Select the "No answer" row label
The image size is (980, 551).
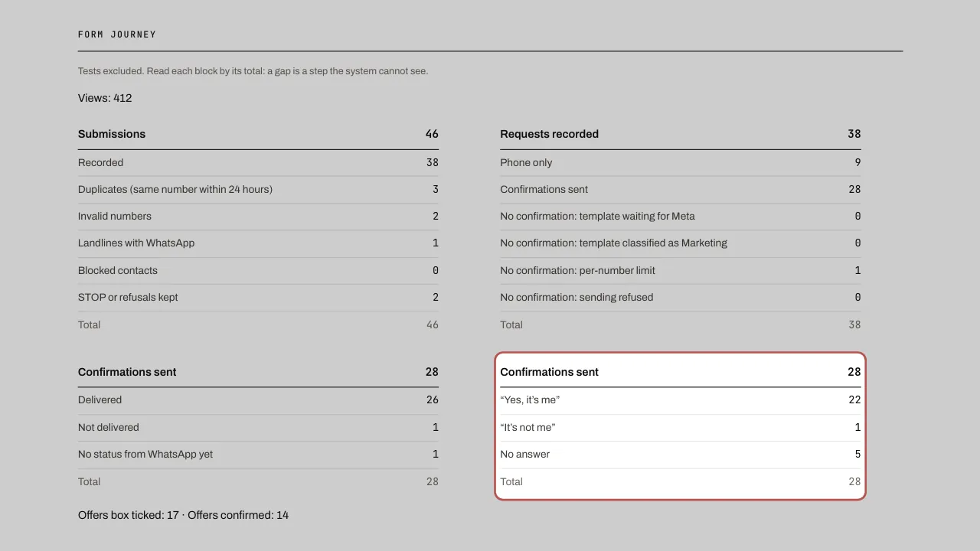[x=524, y=454]
